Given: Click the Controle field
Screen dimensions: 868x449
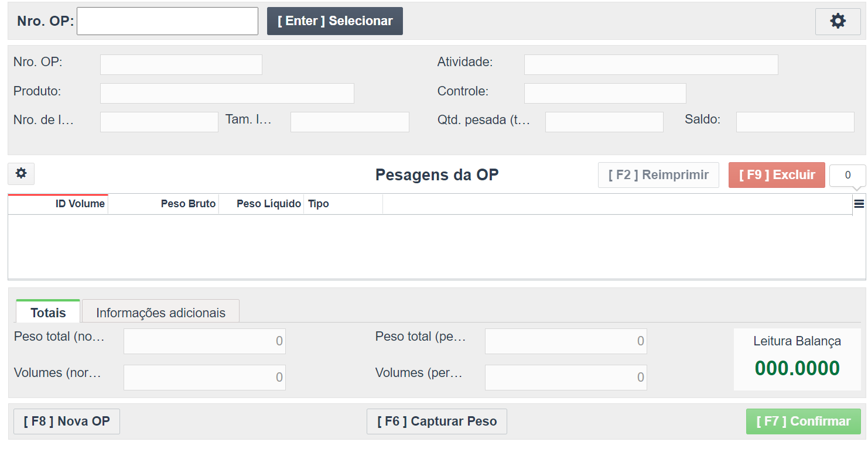Looking at the screenshot, I should tap(605, 93).
